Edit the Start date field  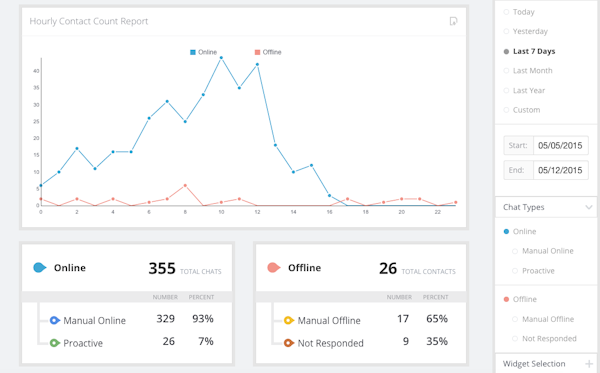[561, 145]
